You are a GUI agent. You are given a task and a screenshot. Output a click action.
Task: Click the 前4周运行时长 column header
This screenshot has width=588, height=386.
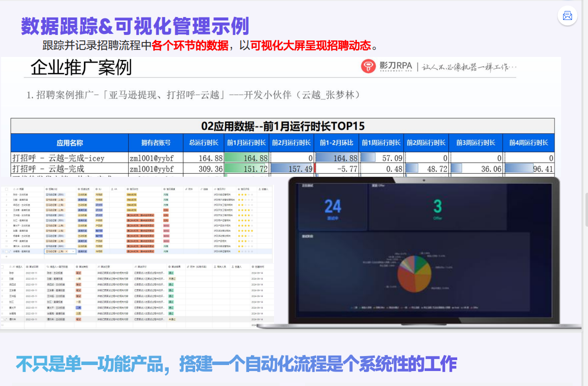pos(529,143)
